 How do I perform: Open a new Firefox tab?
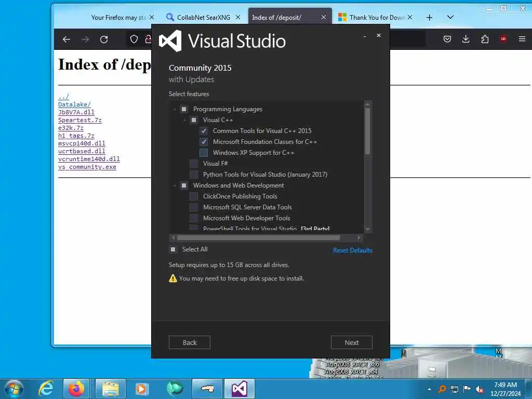click(x=429, y=17)
